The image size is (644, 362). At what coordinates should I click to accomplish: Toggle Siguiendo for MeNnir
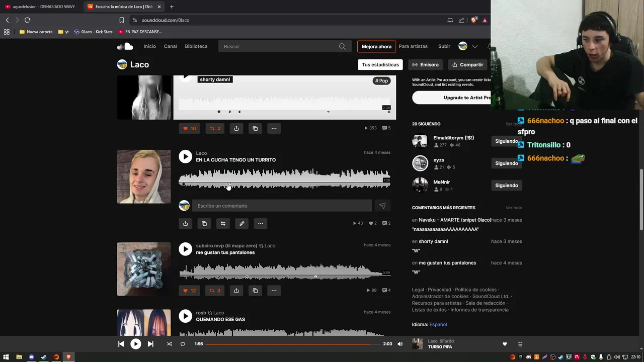[506, 186]
